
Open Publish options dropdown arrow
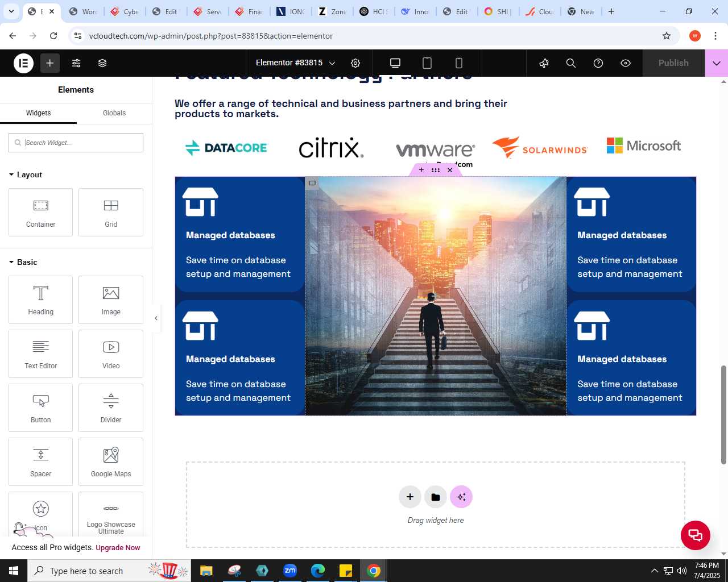pyautogui.click(x=717, y=63)
